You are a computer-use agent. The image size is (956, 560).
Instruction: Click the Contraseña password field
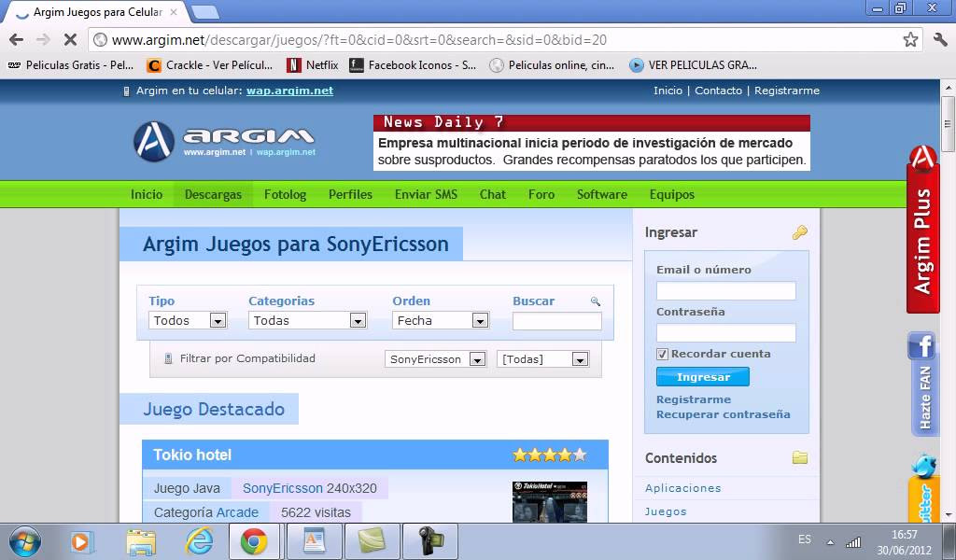click(x=725, y=332)
